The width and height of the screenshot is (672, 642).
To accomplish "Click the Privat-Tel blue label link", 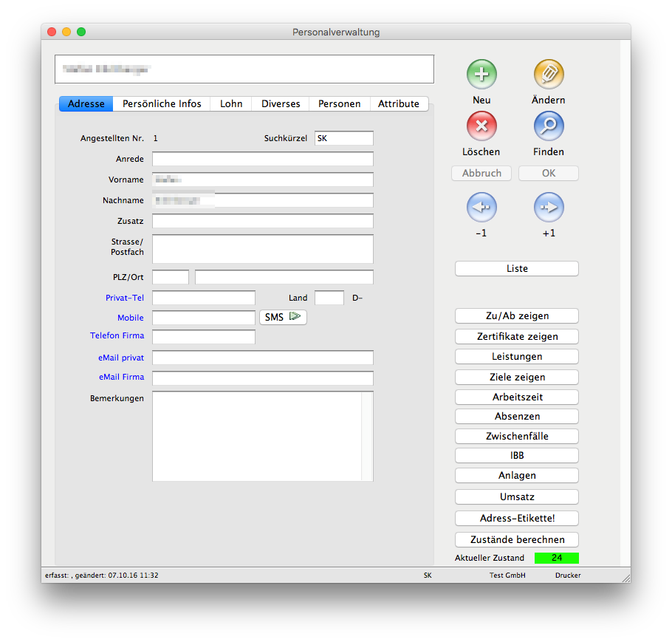I will (x=124, y=298).
